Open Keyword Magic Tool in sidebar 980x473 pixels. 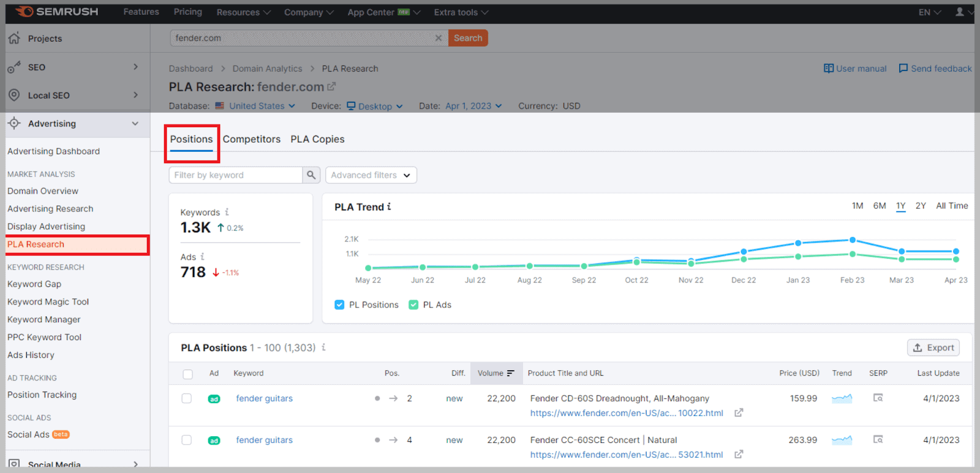point(48,301)
